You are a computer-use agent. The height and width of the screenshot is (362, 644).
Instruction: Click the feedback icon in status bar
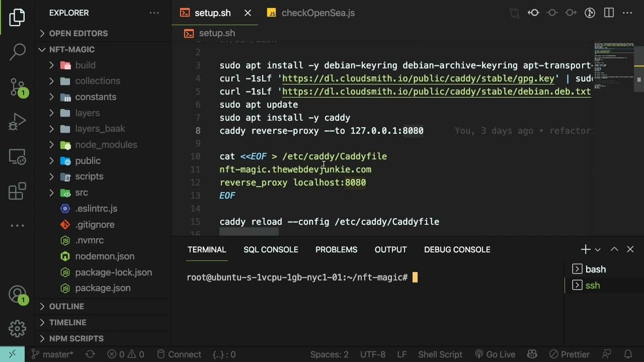607,354
